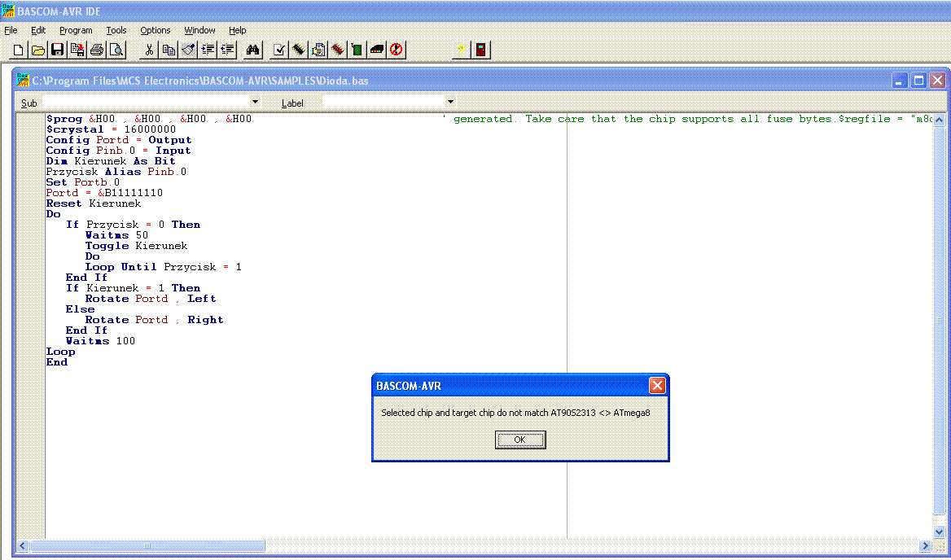Image resolution: width=951 pixels, height=560 pixels.
Task: Click the New file icon
Action: [x=18, y=50]
